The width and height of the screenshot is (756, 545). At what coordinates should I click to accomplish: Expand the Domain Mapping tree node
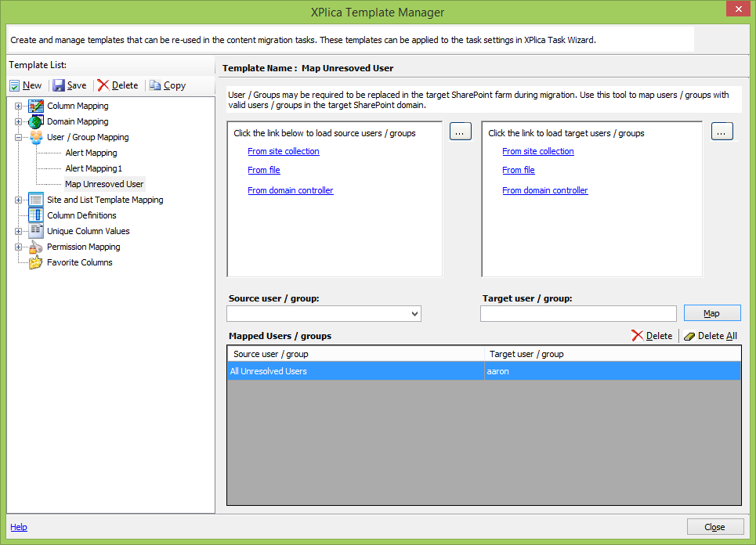[18, 122]
